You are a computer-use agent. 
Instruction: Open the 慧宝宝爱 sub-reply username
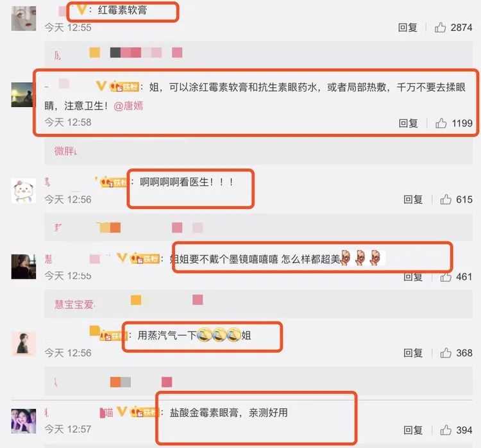(74, 304)
